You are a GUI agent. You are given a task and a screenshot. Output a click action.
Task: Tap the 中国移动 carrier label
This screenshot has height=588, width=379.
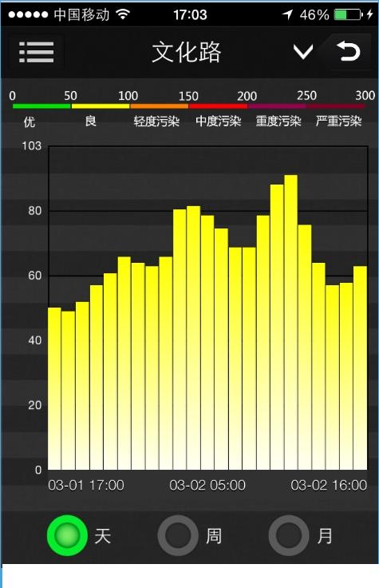[x=81, y=14]
